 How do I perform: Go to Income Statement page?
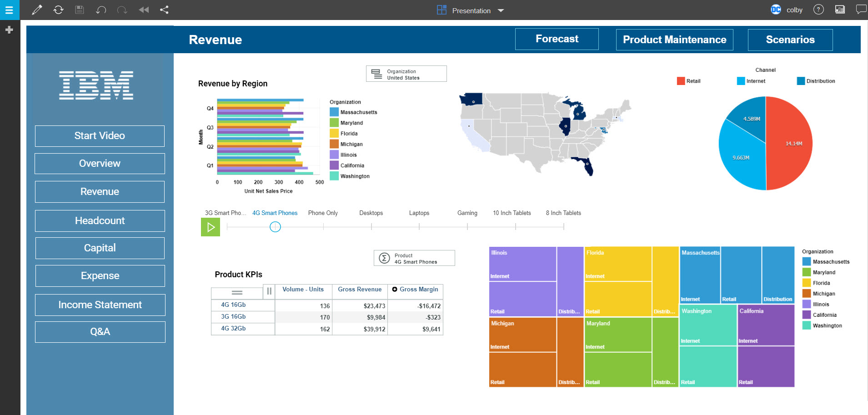click(100, 305)
